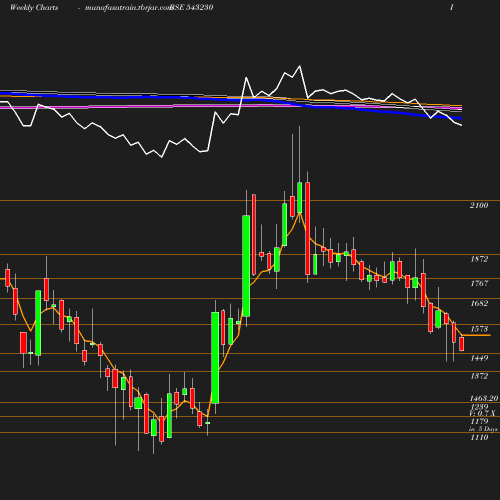Select the 1872 price level label
The image size is (500, 500).
click(x=479, y=259)
